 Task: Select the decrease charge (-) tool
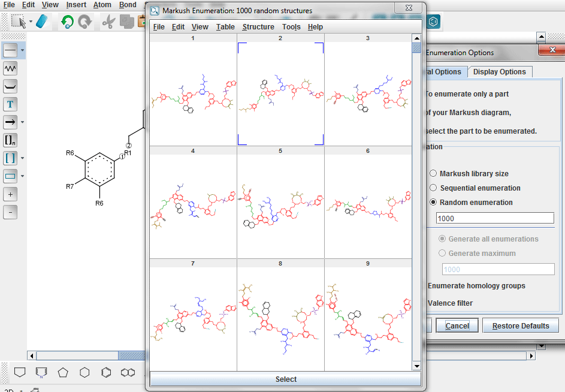pos(10,212)
